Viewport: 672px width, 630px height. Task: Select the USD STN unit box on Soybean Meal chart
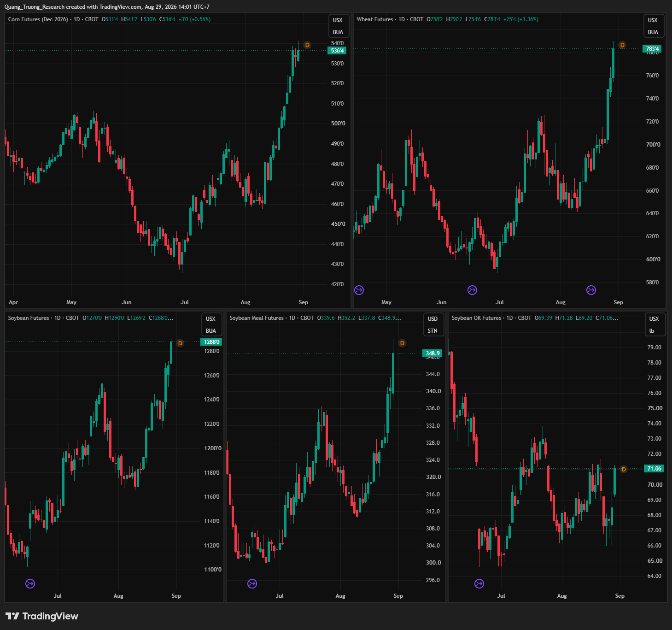click(x=432, y=325)
